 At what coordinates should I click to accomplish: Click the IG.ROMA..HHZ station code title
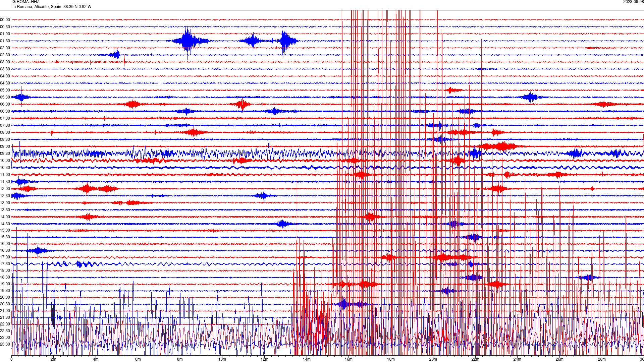25,2
